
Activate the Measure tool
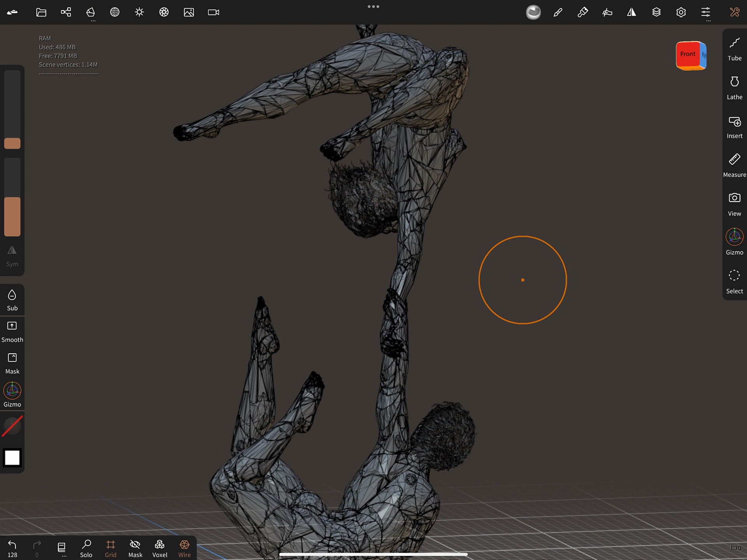[734, 165]
